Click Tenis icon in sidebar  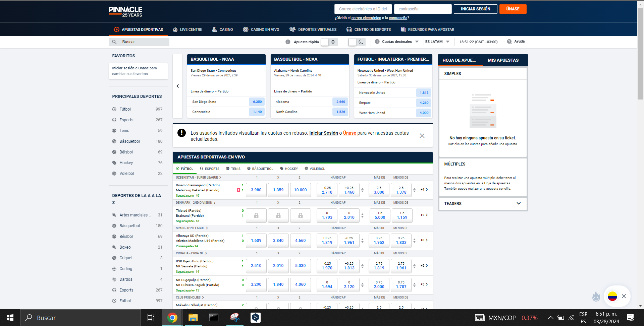coord(114,131)
